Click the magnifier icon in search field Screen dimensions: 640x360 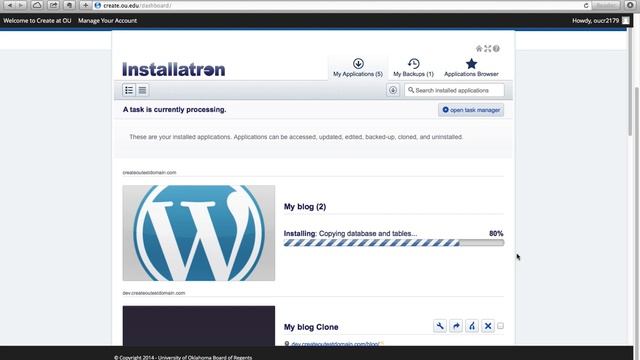(x=411, y=90)
